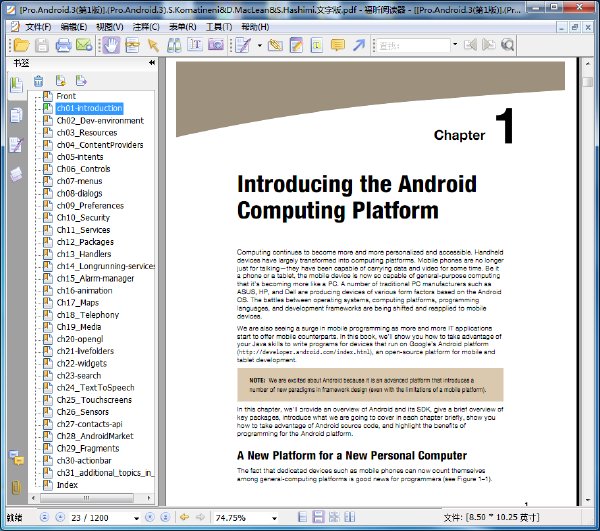
Task: Click the magnifier advanced search icon
Action: coord(507,45)
